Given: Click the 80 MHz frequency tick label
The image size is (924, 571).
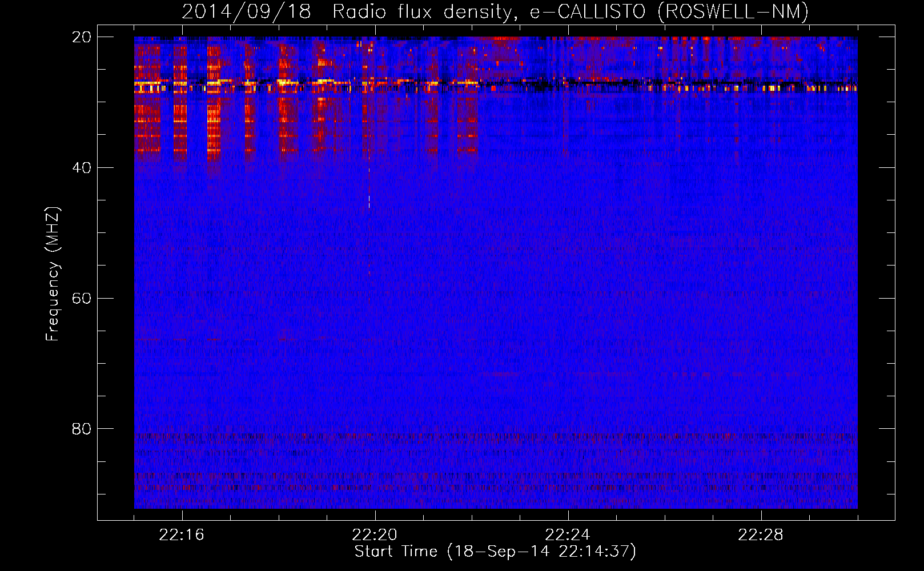Looking at the screenshot, I should (82, 429).
